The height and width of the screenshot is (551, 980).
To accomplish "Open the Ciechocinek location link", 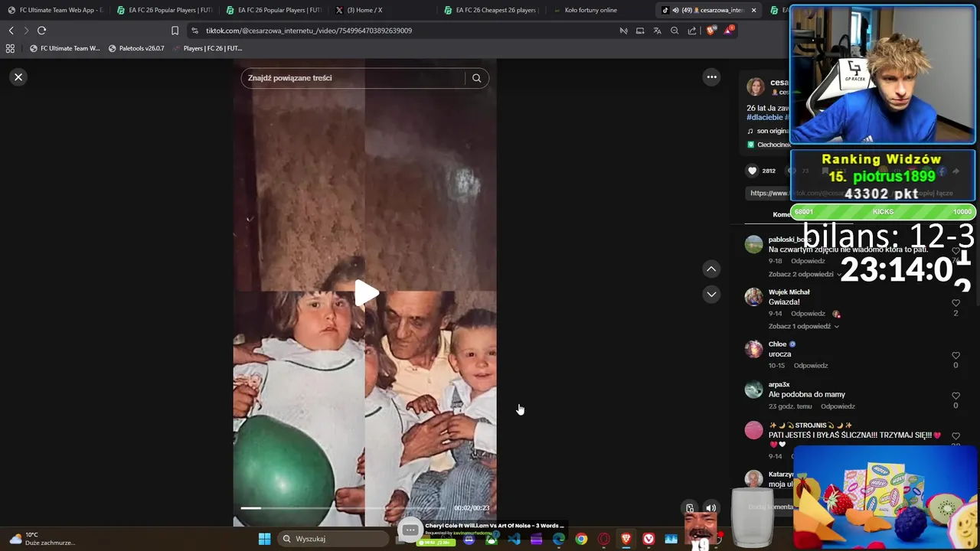I will click(x=768, y=145).
